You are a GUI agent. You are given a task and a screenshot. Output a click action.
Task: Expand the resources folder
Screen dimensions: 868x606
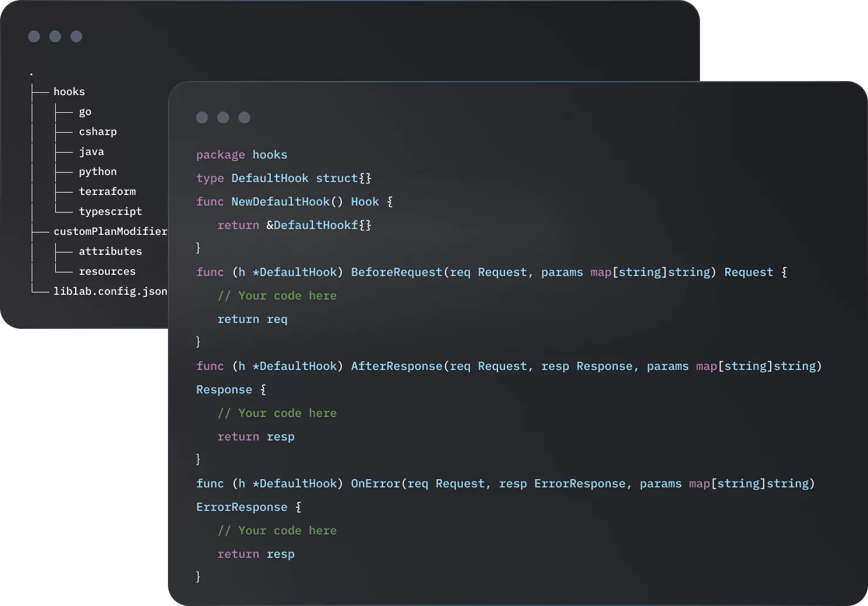[x=107, y=271]
